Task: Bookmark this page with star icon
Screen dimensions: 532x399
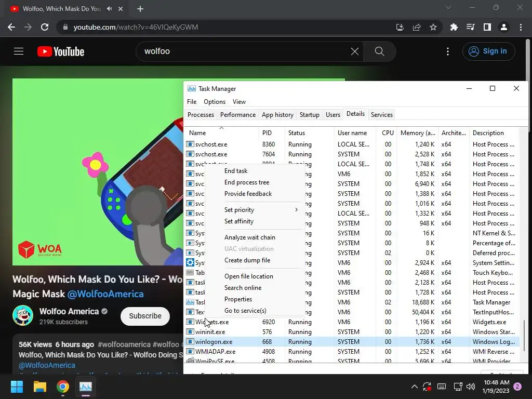Action: [x=433, y=27]
